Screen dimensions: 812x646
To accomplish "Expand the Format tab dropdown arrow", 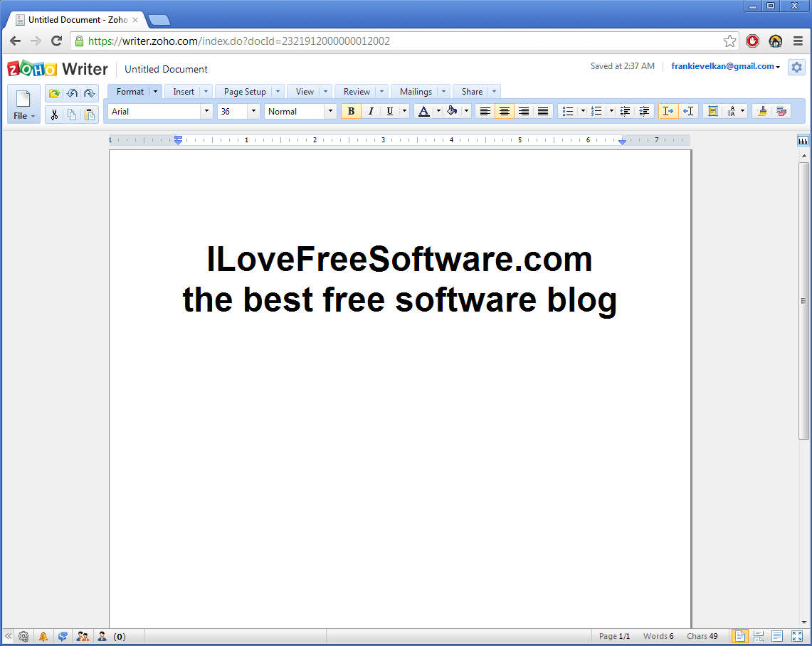I will point(155,92).
